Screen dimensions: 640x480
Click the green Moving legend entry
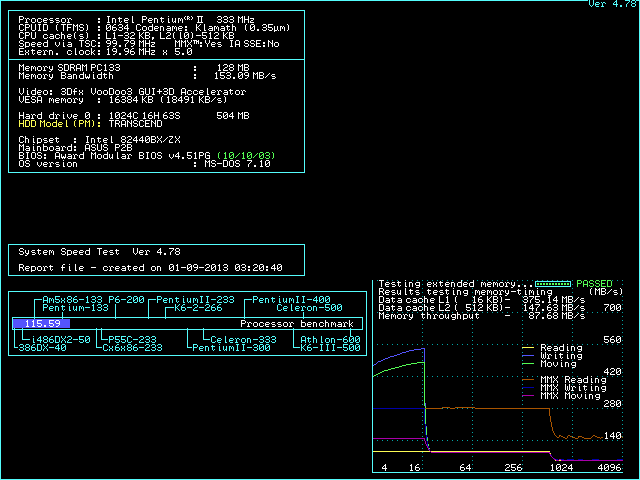[549, 364]
